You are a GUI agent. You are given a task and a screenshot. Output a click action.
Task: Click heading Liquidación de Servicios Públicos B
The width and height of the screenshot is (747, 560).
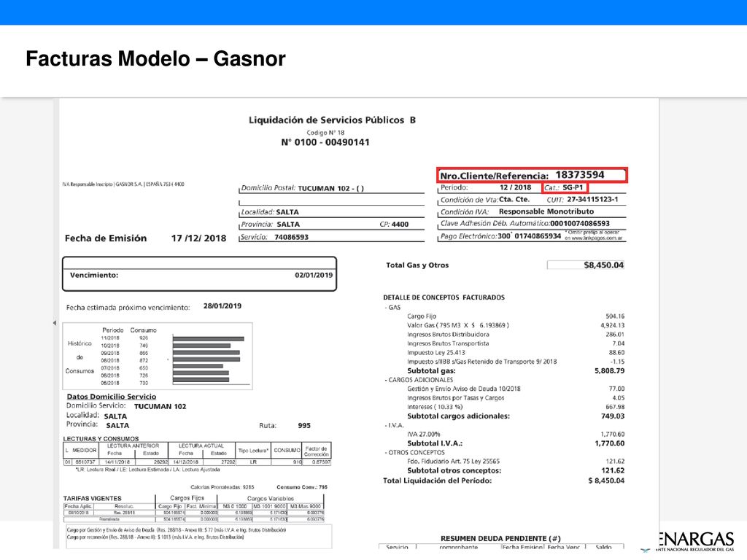(332, 120)
